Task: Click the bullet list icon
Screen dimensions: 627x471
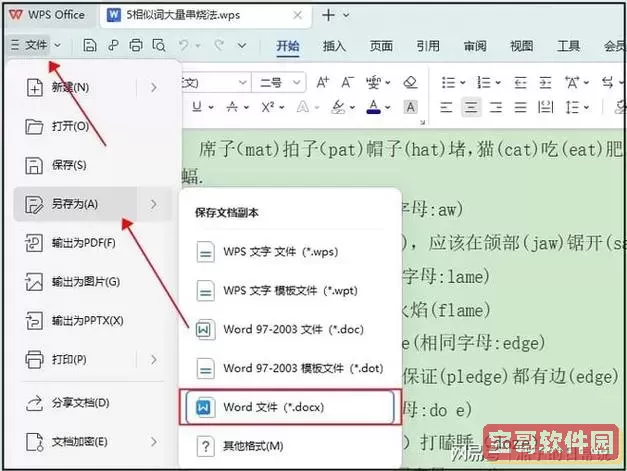Action: pos(448,83)
